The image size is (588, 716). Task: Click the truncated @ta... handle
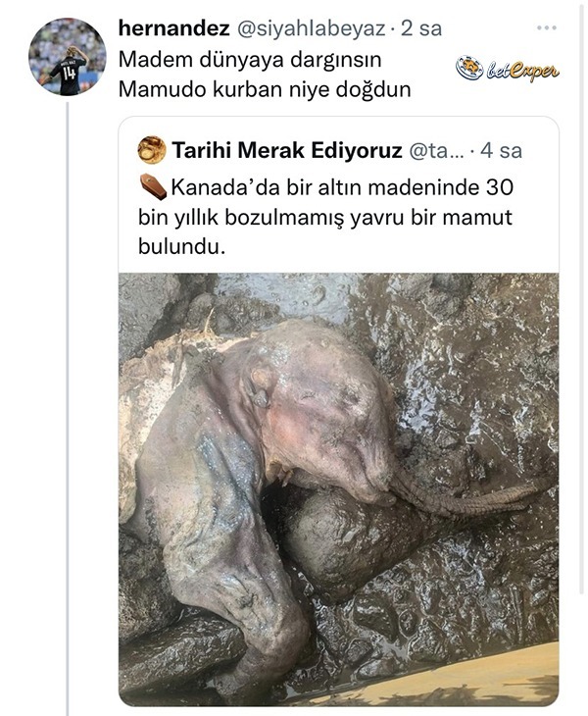click(x=436, y=151)
